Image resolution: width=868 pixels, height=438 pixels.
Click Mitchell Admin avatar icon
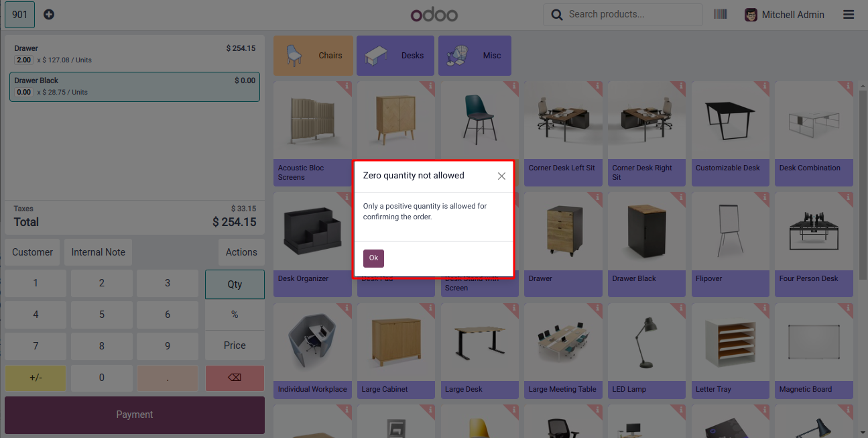tap(751, 14)
